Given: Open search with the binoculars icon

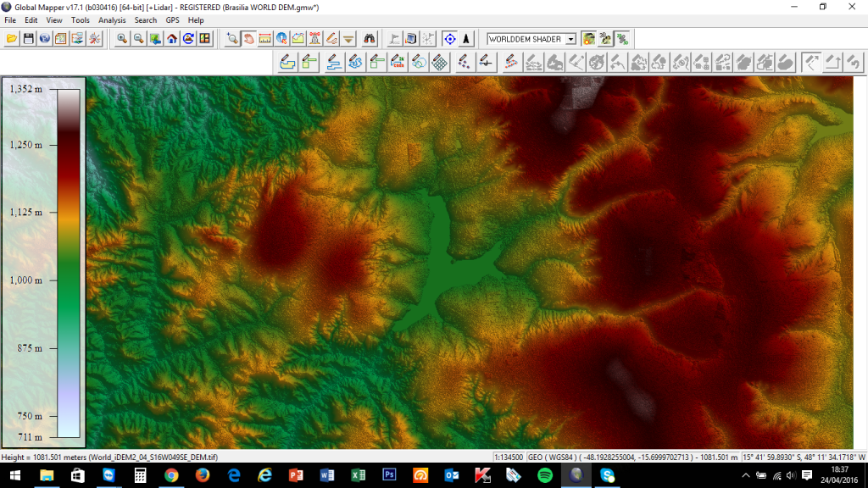Looking at the screenshot, I should click(369, 39).
